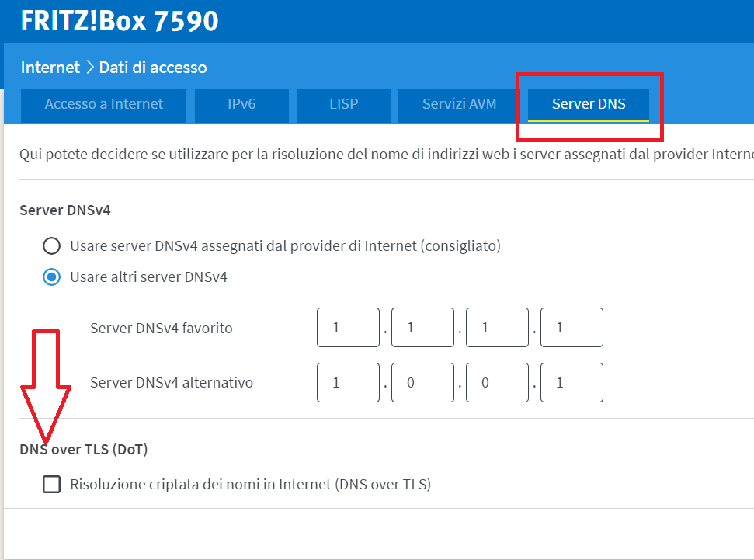
Task: Click the 'Server DNSv4 favorito' label
Action: click(x=161, y=328)
